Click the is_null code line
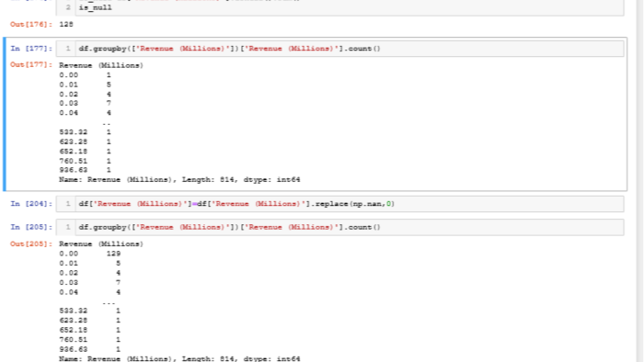644x362 pixels. [x=96, y=7]
